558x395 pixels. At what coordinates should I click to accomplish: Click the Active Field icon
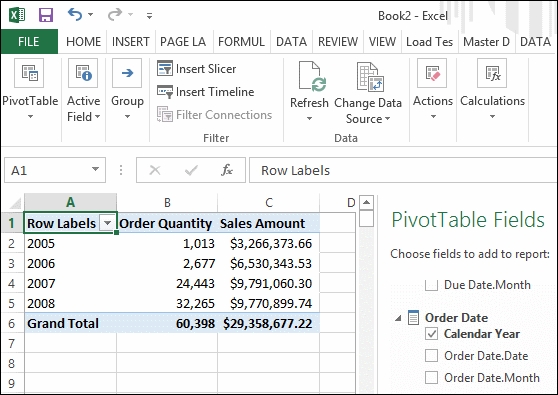(x=83, y=73)
